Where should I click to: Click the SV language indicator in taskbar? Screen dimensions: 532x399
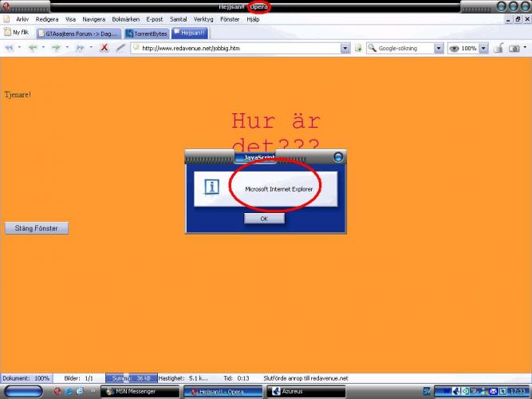[428, 391]
